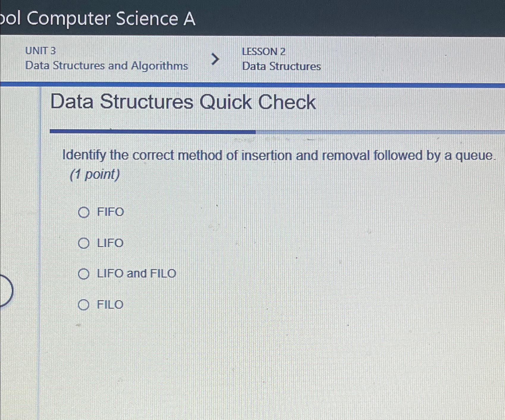The width and height of the screenshot is (505, 420).
Task: Open LESSON 2 Data Structures
Action: tap(281, 59)
